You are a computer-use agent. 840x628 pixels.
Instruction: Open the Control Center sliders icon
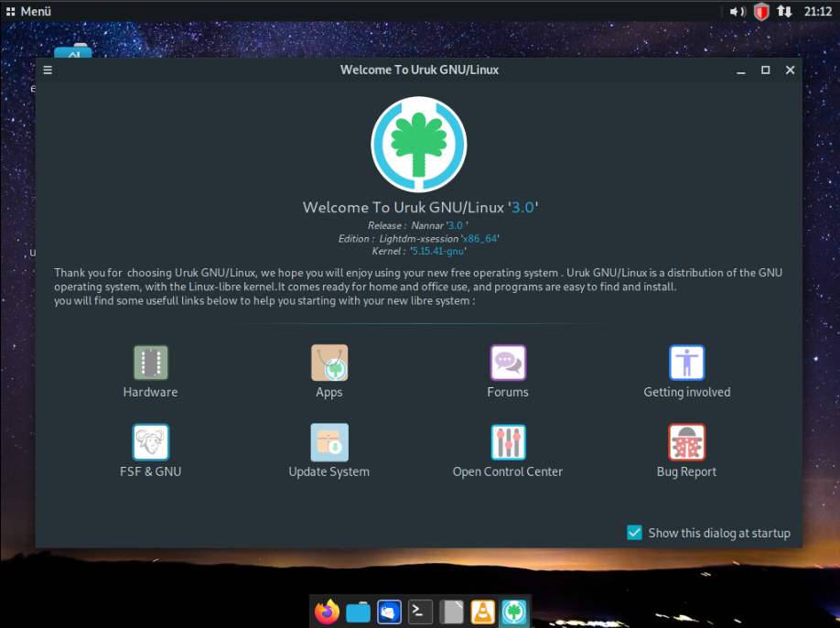[508, 442]
